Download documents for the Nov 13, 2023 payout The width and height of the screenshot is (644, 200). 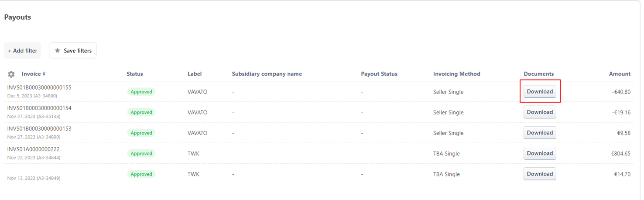click(540, 174)
